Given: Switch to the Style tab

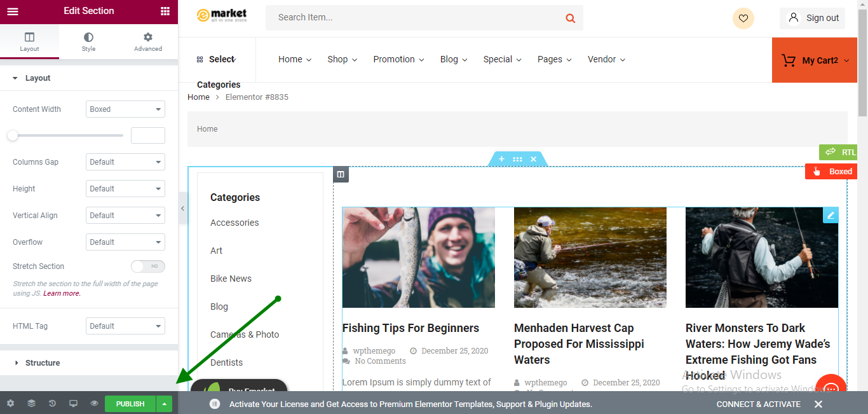Looking at the screenshot, I should tap(88, 42).
